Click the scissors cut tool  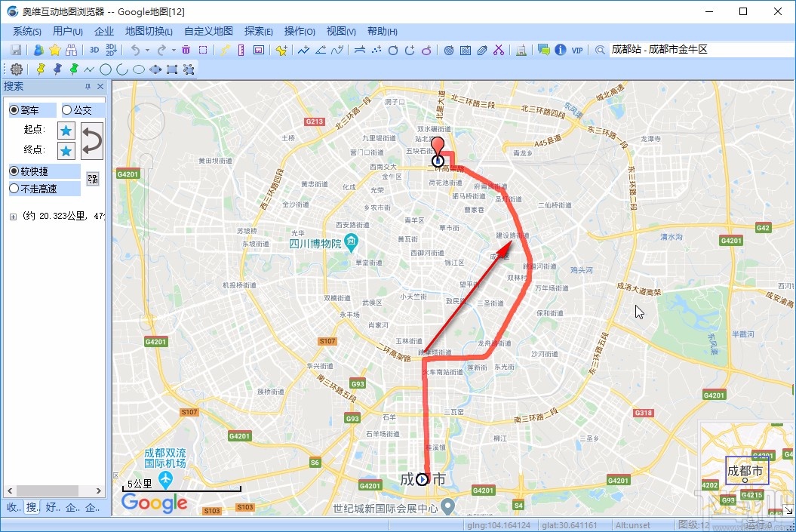point(499,50)
